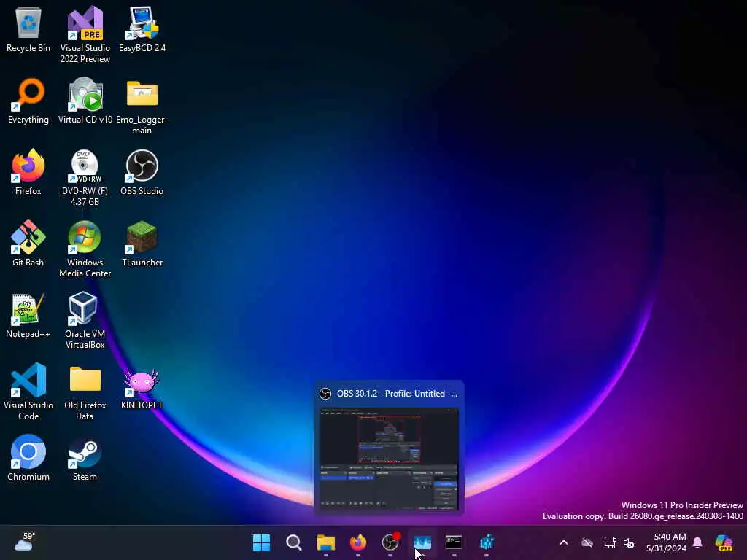747x560 pixels.
Task: Select the Chromium desktop shortcut
Action: [x=28, y=458]
